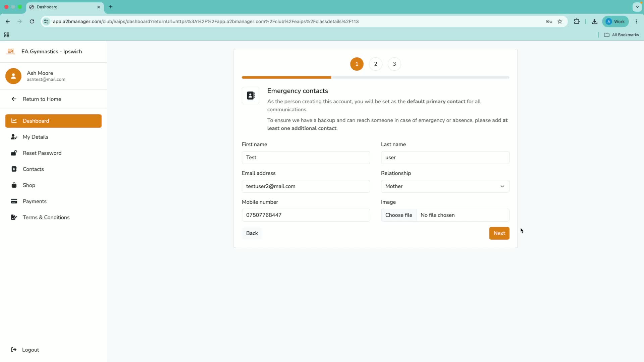
Task: Click Logout at the sidebar bottom
Action: click(x=25, y=350)
